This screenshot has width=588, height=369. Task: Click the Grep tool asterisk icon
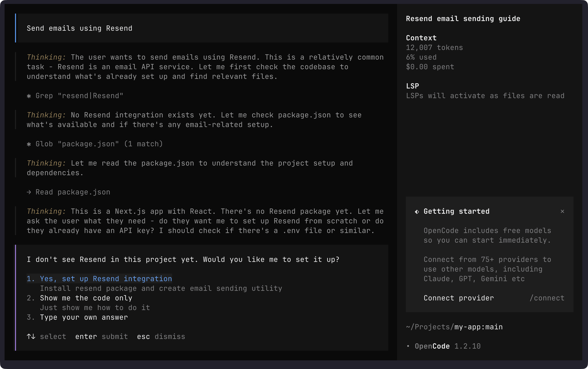click(29, 95)
